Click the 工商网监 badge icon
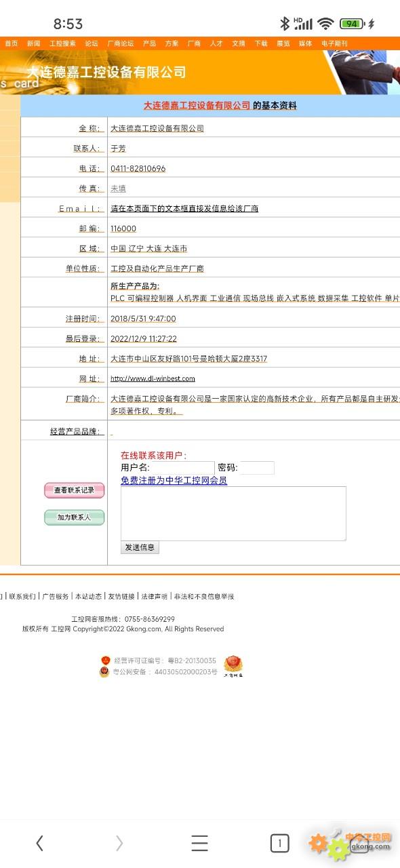Screen dimensions: 400x868 (233, 666)
